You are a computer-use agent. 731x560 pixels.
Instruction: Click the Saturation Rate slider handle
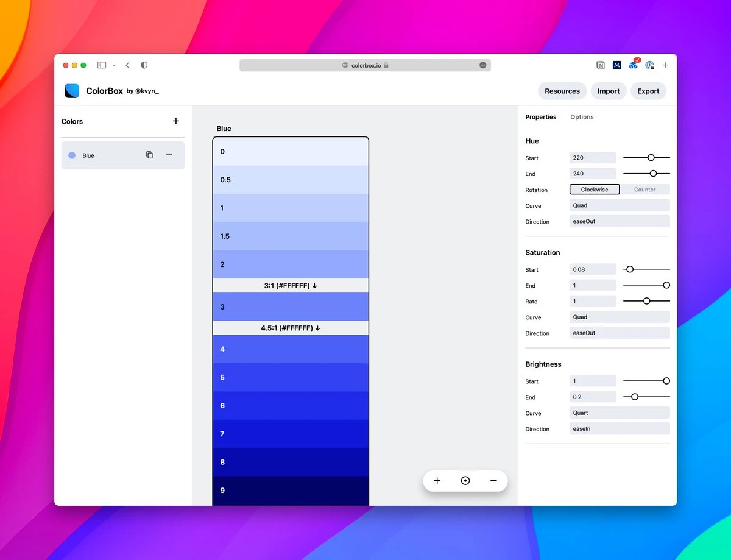coord(647,301)
